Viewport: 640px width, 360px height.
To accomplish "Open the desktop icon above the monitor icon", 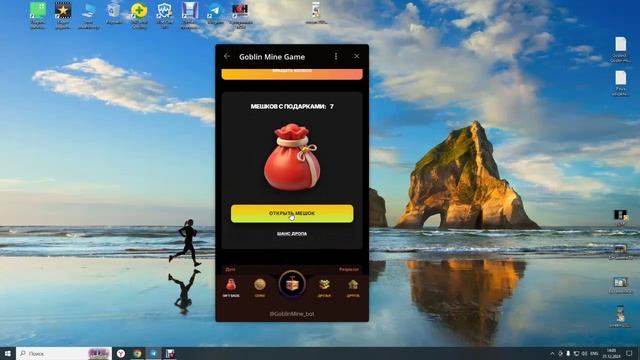I will [x=620, y=251].
